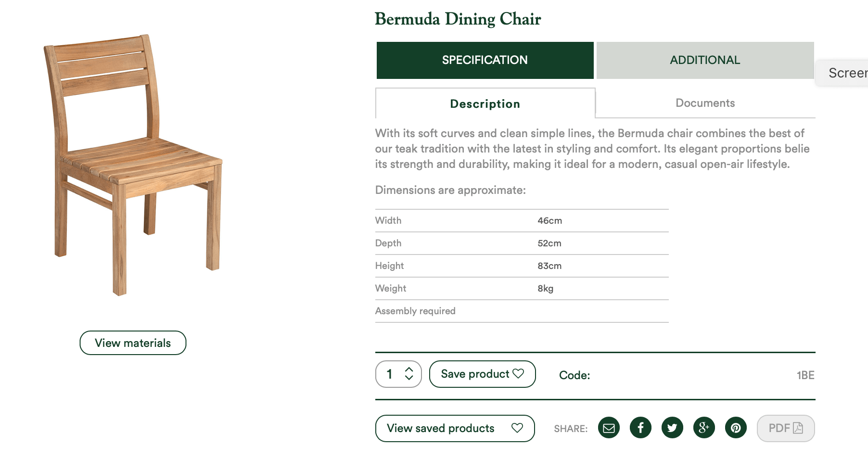Click heart icon in Save product
Viewport: 868px width, 459px height.
tap(518, 373)
